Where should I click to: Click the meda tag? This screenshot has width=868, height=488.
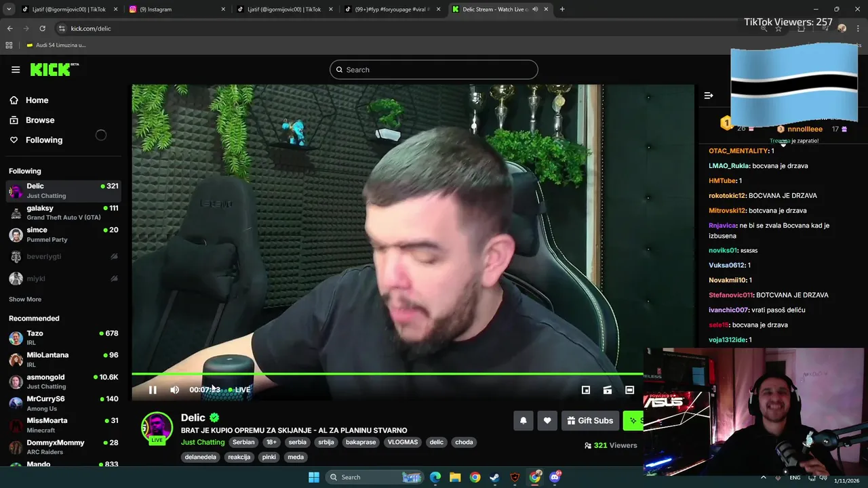(296, 457)
